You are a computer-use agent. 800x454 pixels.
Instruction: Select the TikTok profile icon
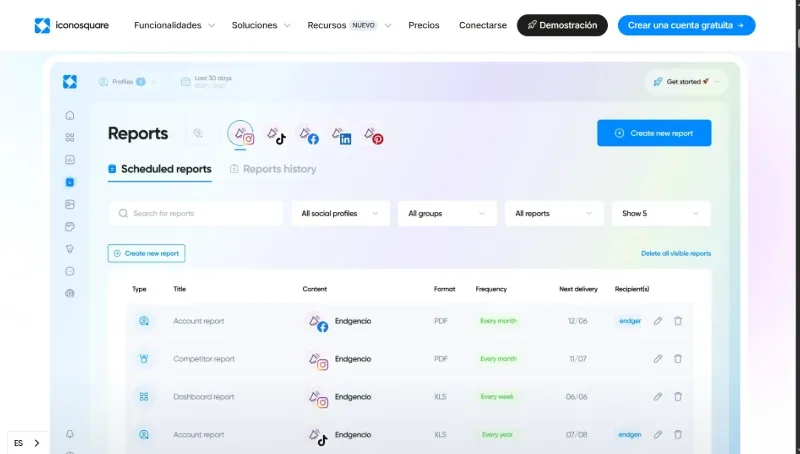274,134
